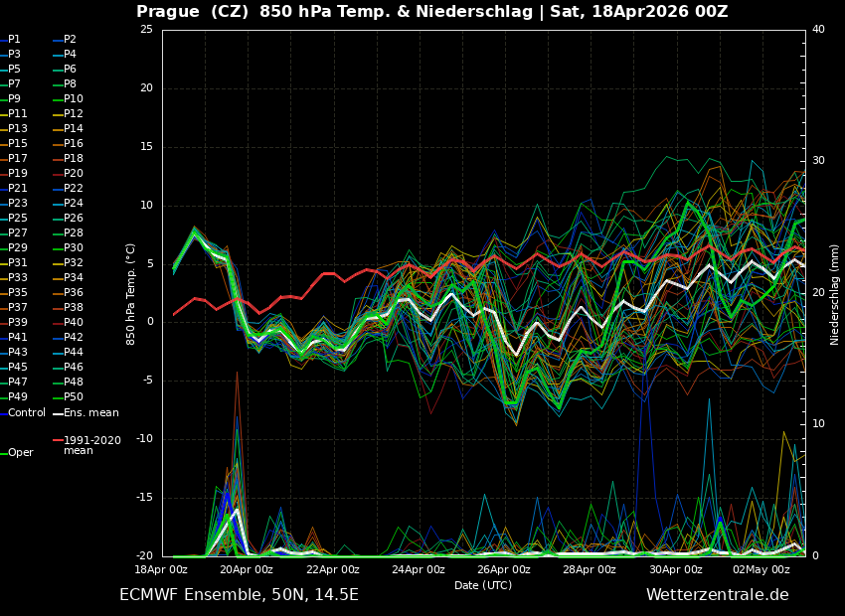Click the 18Apr 00z date tick label
Viewport: 845px width, 616px height.
point(161,570)
